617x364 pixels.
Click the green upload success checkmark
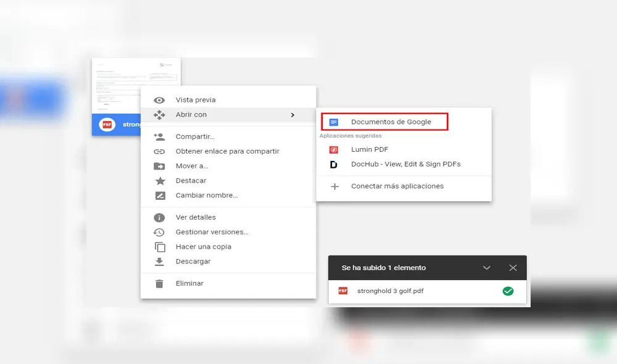(x=508, y=291)
